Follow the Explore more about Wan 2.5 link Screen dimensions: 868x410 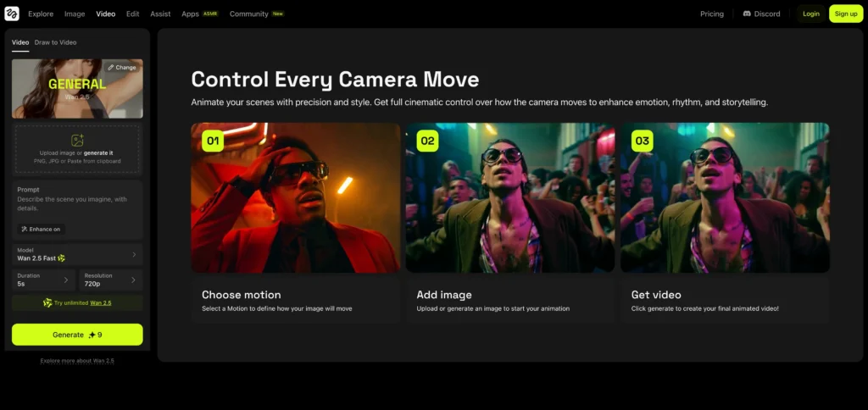click(77, 360)
